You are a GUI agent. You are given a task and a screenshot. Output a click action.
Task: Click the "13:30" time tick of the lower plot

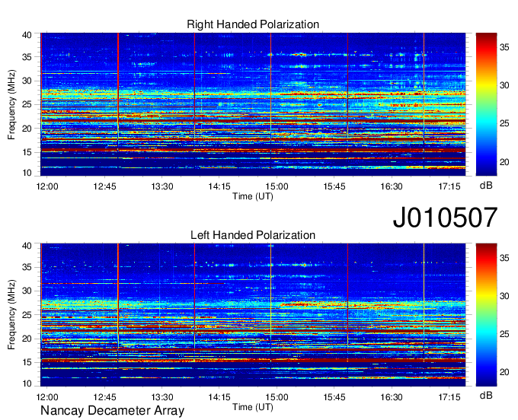(x=162, y=397)
